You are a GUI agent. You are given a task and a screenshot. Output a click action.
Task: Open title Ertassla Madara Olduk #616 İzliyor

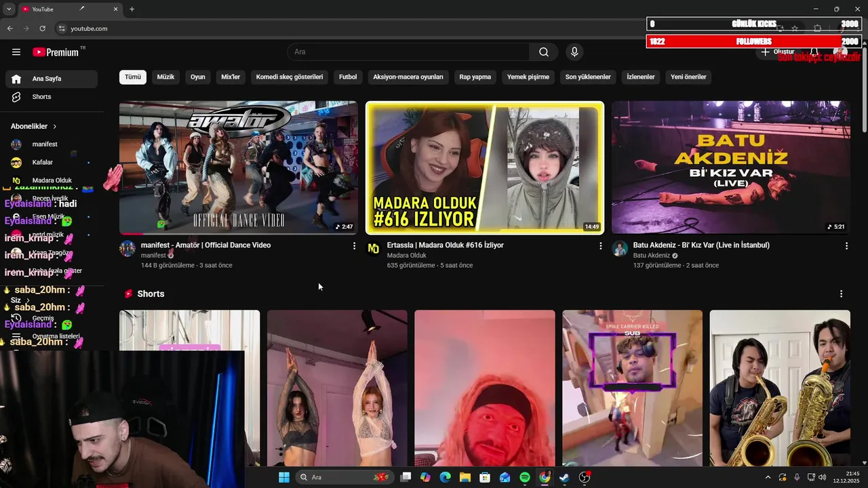445,245
